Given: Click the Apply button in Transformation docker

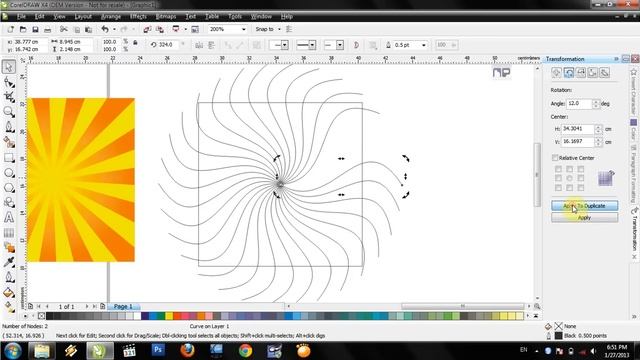Looking at the screenshot, I should tap(584, 218).
